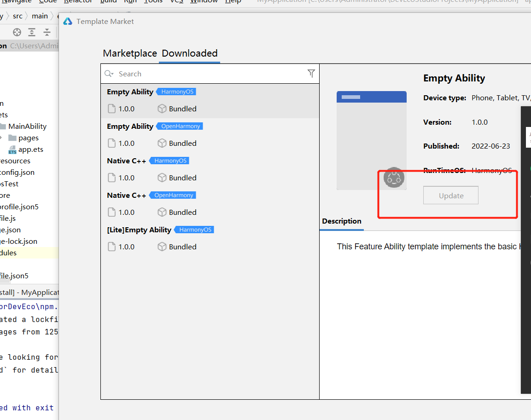Select config.json in project tree
The height and width of the screenshot is (420, 531).
18,172
